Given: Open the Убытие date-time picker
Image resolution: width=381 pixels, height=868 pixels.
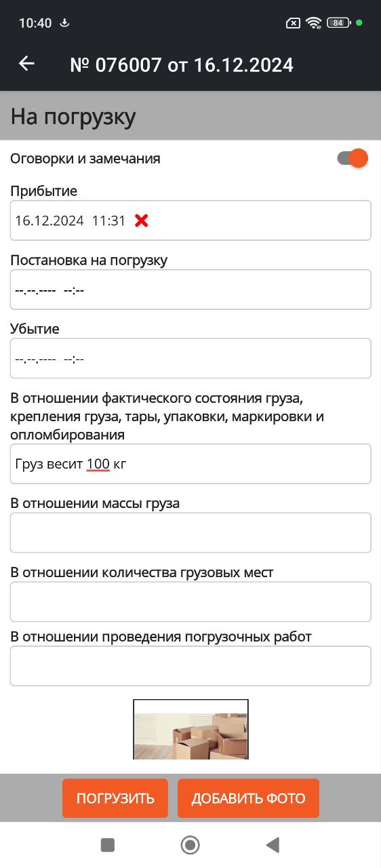Looking at the screenshot, I should pos(190,358).
